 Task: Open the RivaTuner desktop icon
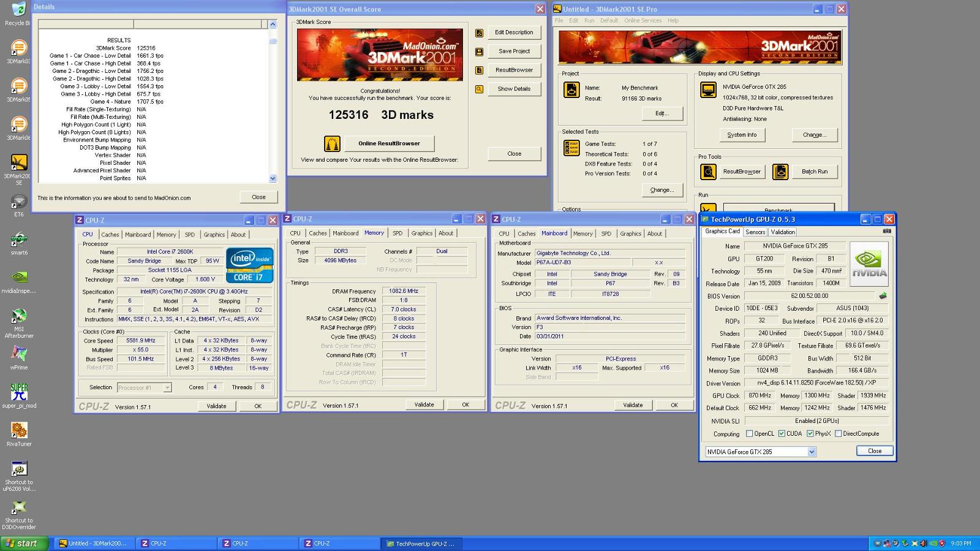tap(19, 430)
